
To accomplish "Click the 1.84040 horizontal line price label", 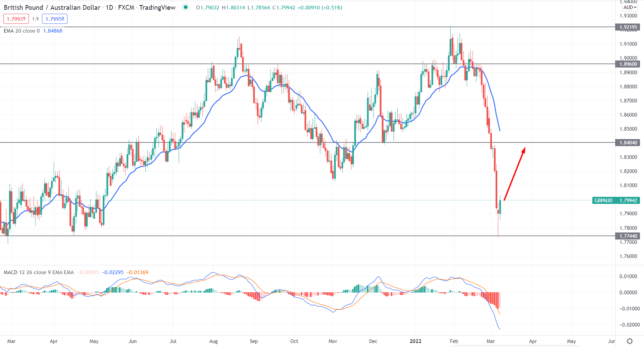I will click(628, 142).
